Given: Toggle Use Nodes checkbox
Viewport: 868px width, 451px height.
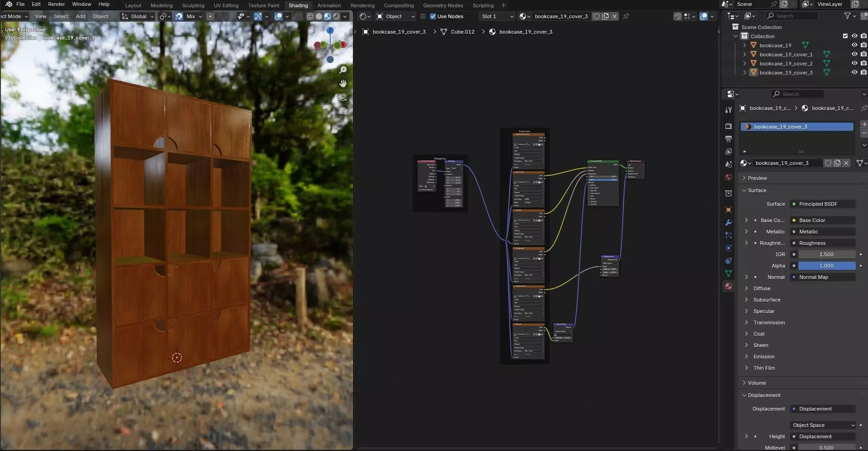Looking at the screenshot, I should [x=433, y=16].
